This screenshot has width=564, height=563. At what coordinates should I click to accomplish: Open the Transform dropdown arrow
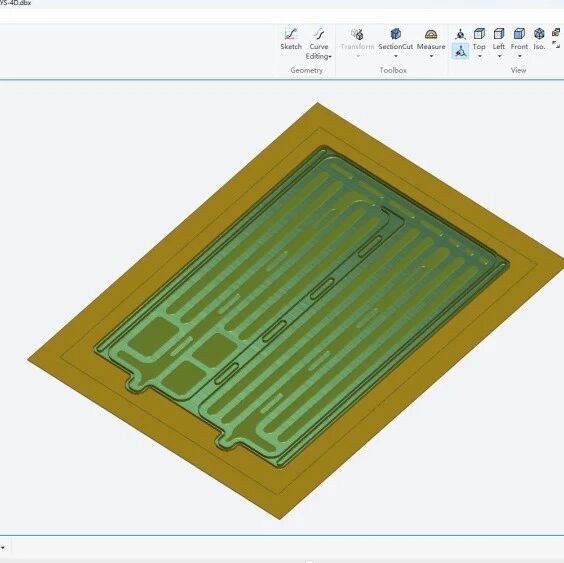[x=358, y=56]
